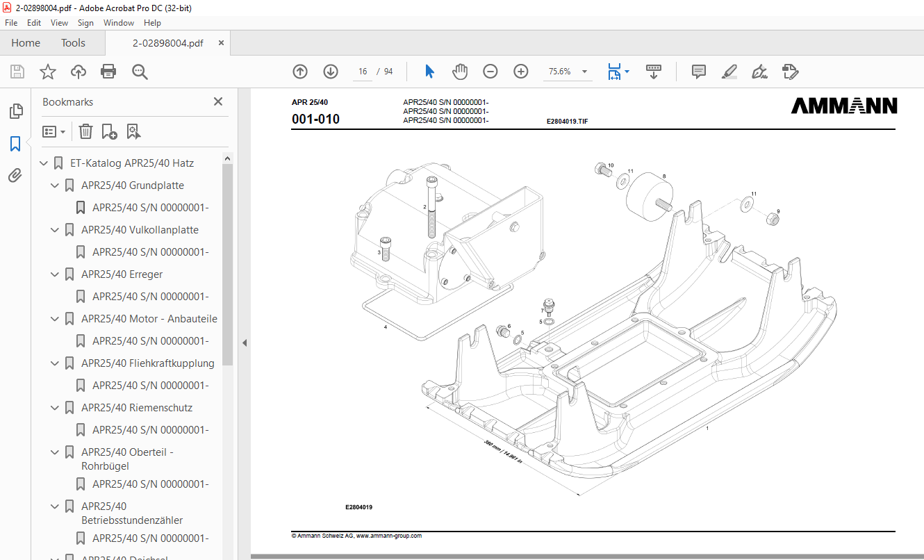Bookmark this file with the star icon
This screenshot has width=924, height=560.
48,72
